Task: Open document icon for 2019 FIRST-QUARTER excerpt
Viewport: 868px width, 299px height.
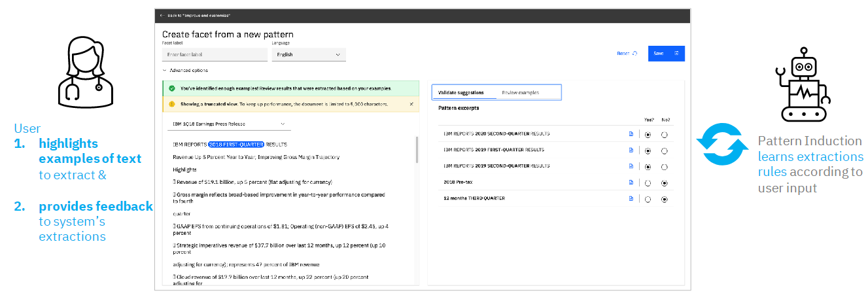Action: pos(631,150)
